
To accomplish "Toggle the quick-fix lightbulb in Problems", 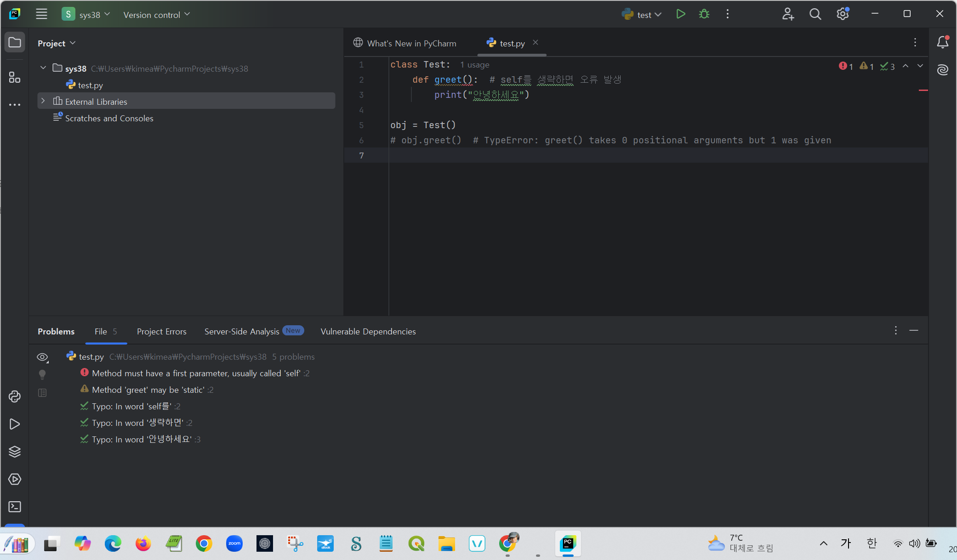I will 42,374.
